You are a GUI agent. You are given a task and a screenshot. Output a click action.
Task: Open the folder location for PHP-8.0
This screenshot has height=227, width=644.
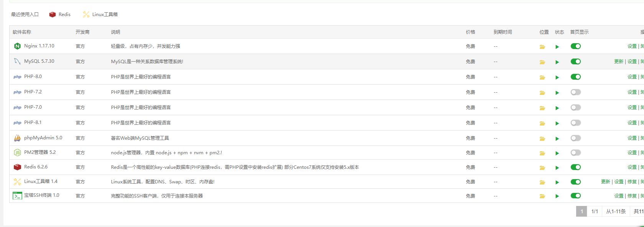click(x=542, y=77)
